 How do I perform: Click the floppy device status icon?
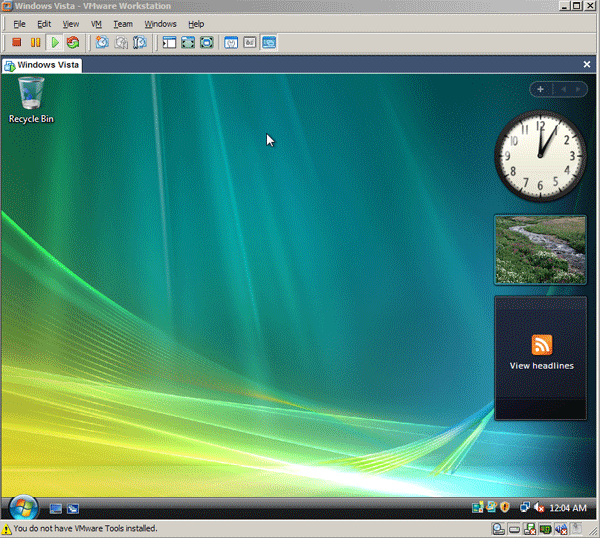click(530, 529)
